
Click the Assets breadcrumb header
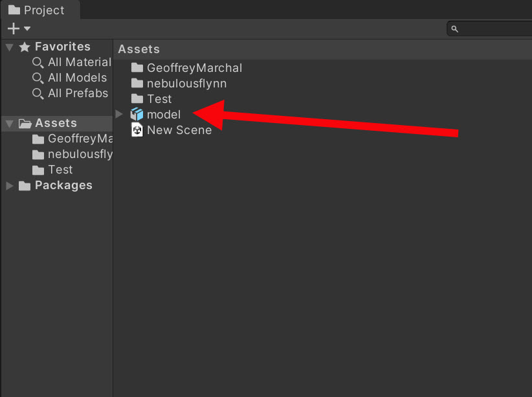pos(139,49)
